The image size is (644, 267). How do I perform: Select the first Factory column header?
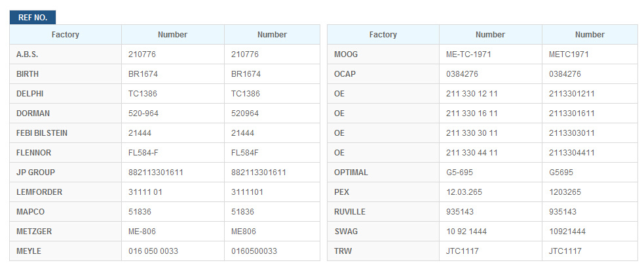66,35
